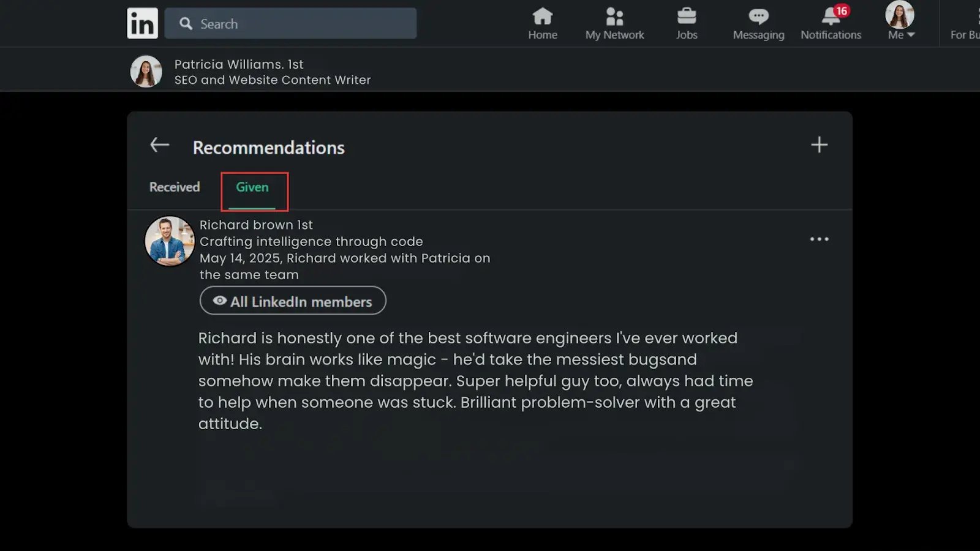Switch to the Received tab
This screenshot has width=980, height=551.
tap(175, 187)
